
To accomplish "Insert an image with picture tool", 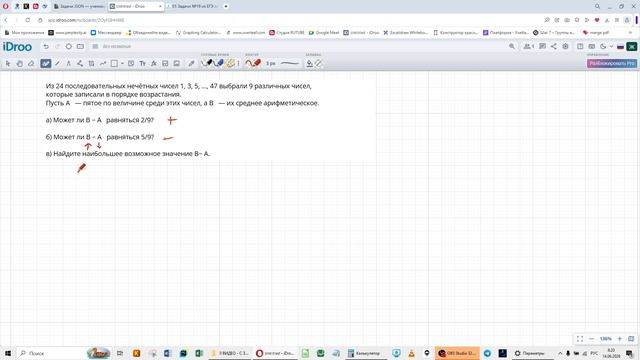I will coord(177,63).
